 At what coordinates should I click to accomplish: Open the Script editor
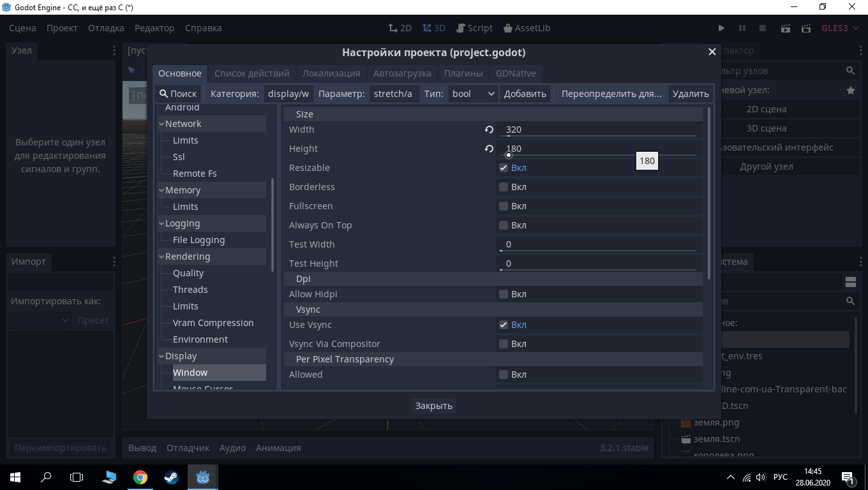pos(474,28)
